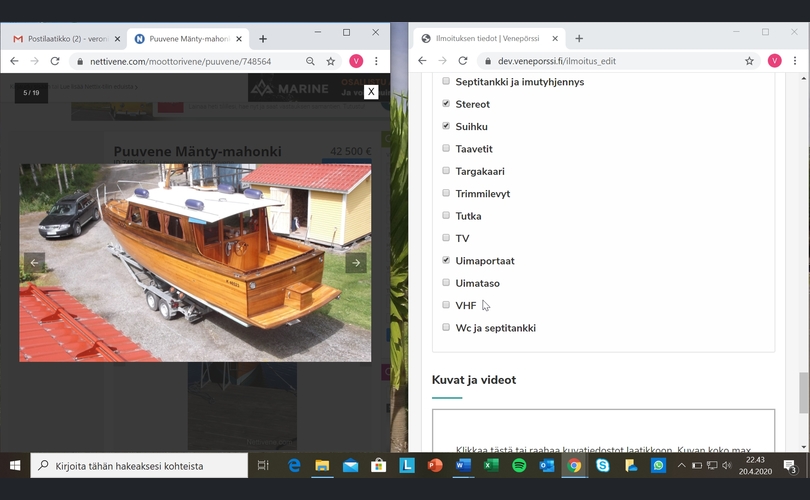The image size is (810, 500).
Task: Open Word from the taskbar
Action: pos(463,465)
